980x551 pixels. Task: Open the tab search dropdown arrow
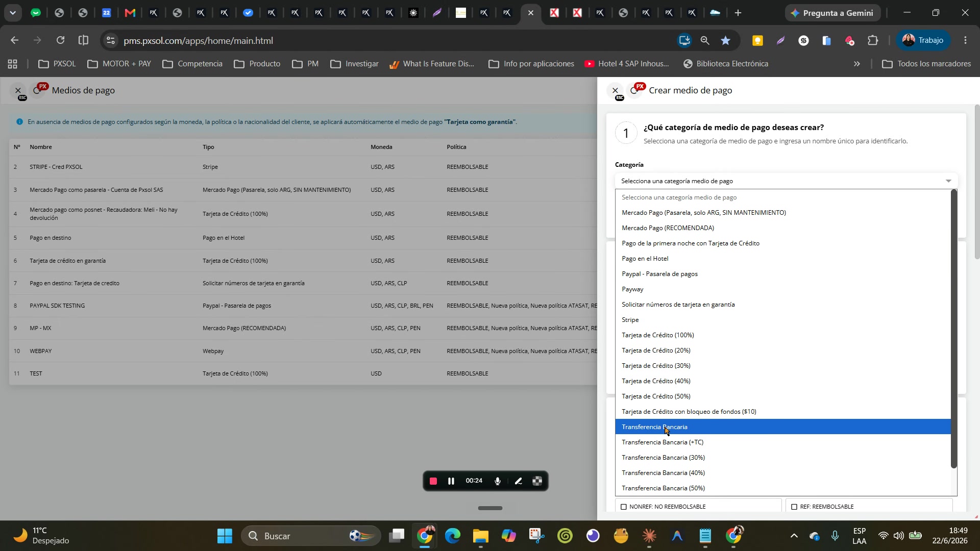(x=12, y=13)
